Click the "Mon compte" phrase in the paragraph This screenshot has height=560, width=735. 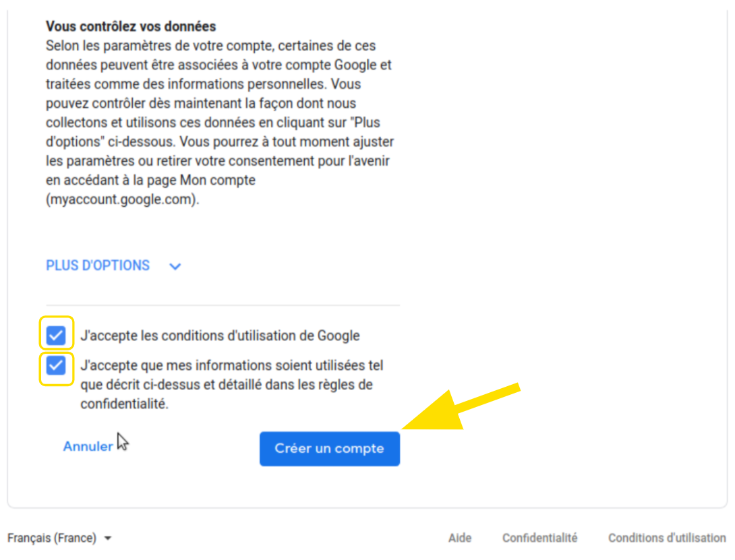(218, 180)
